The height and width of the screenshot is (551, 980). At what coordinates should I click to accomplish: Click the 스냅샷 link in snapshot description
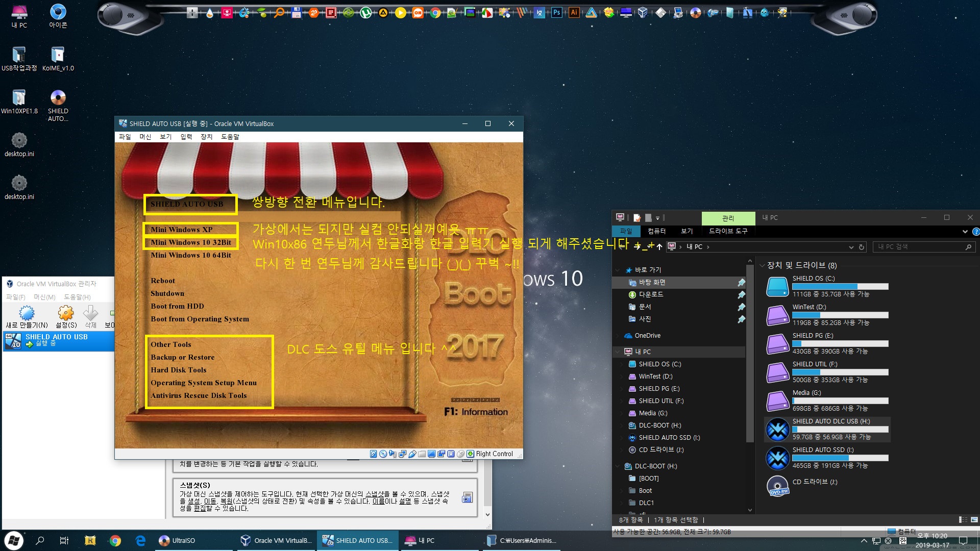(x=374, y=494)
